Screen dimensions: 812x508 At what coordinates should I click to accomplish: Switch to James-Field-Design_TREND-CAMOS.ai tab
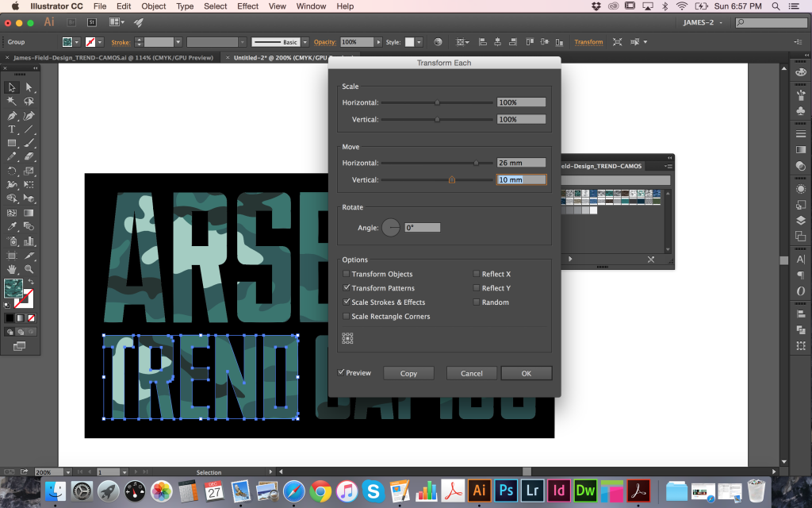pos(113,57)
